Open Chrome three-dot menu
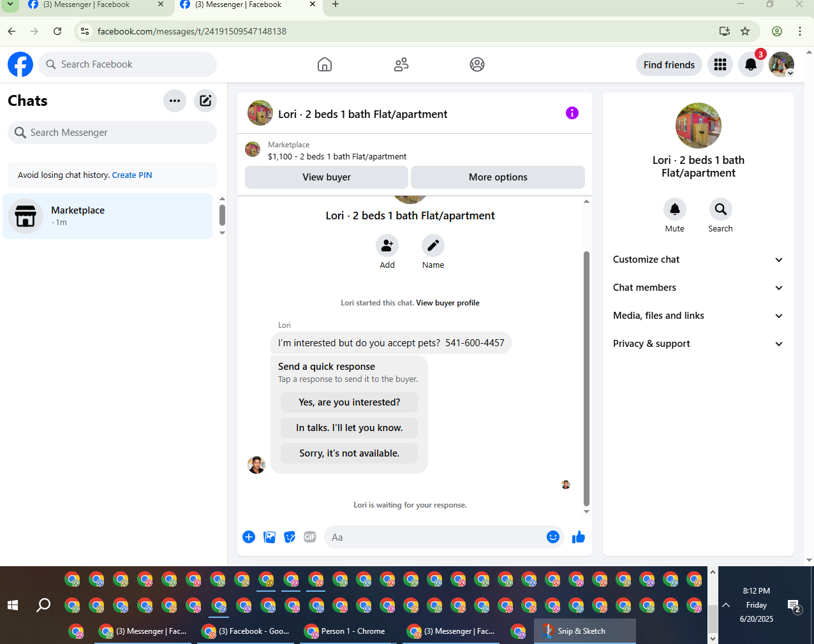Screen dimensions: 814x644 (x=800, y=31)
